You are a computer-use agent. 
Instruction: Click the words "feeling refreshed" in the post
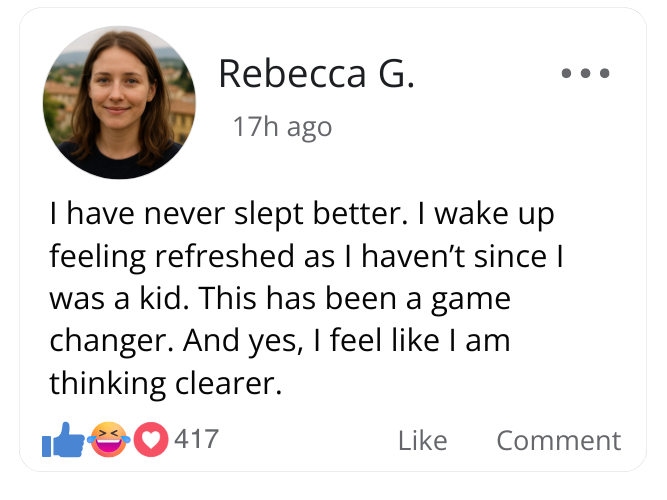172,256
